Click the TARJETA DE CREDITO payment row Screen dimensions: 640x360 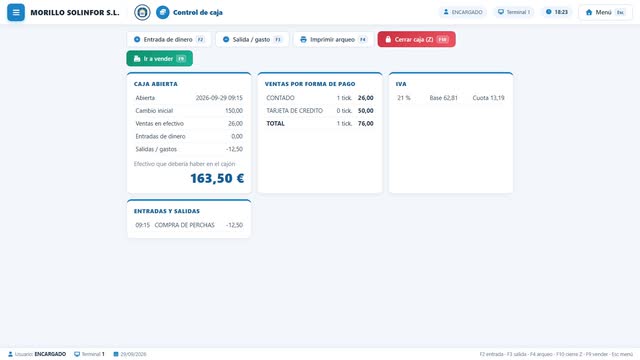(320, 111)
